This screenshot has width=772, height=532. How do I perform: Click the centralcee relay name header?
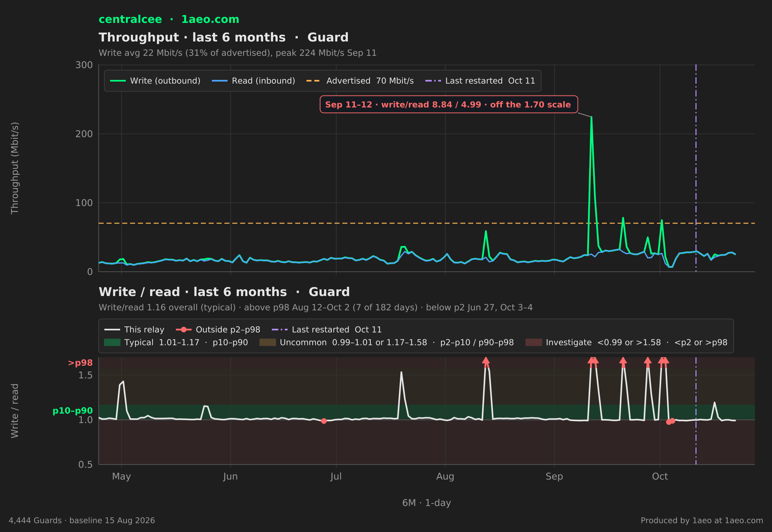(x=130, y=19)
